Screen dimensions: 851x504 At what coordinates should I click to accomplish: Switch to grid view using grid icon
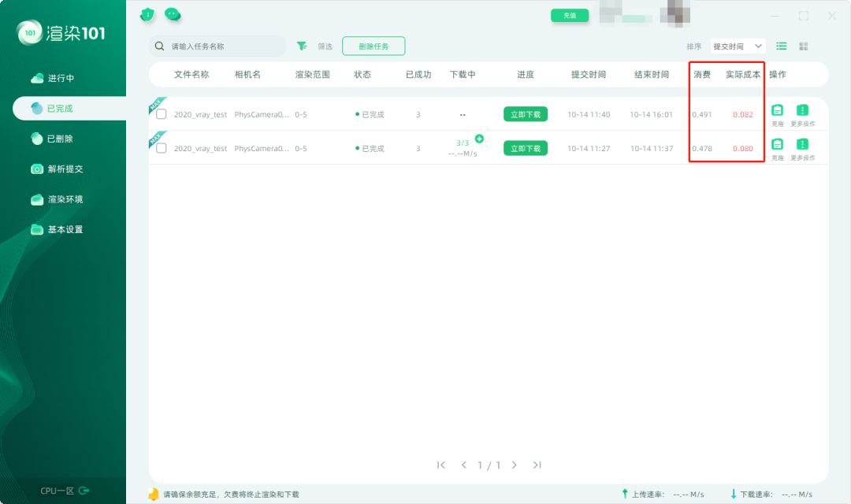click(803, 46)
